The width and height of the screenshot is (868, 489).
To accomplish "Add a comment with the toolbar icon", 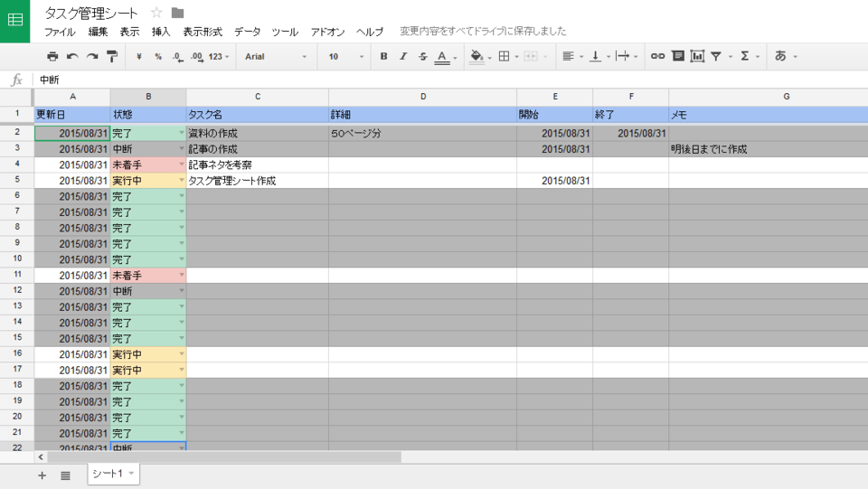I will coord(677,57).
